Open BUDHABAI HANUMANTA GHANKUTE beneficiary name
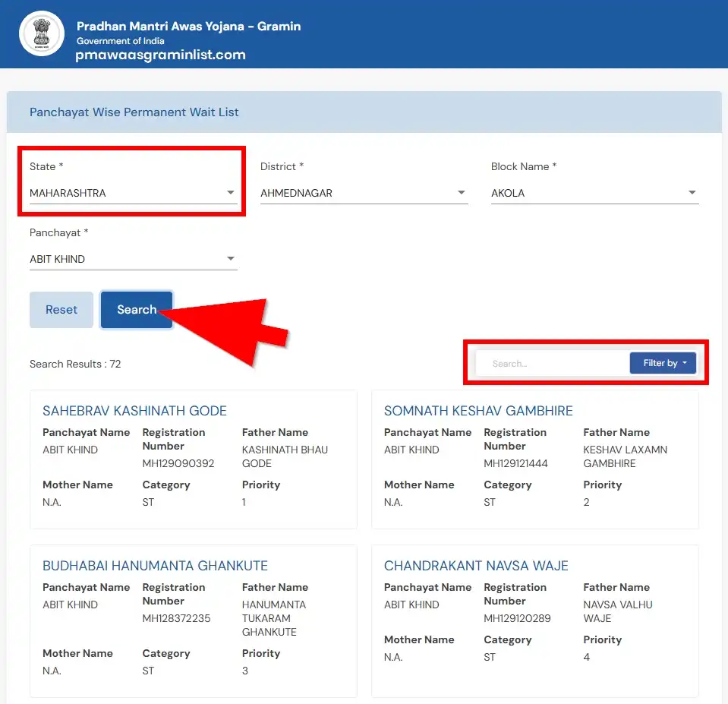The image size is (728, 704). point(155,566)
